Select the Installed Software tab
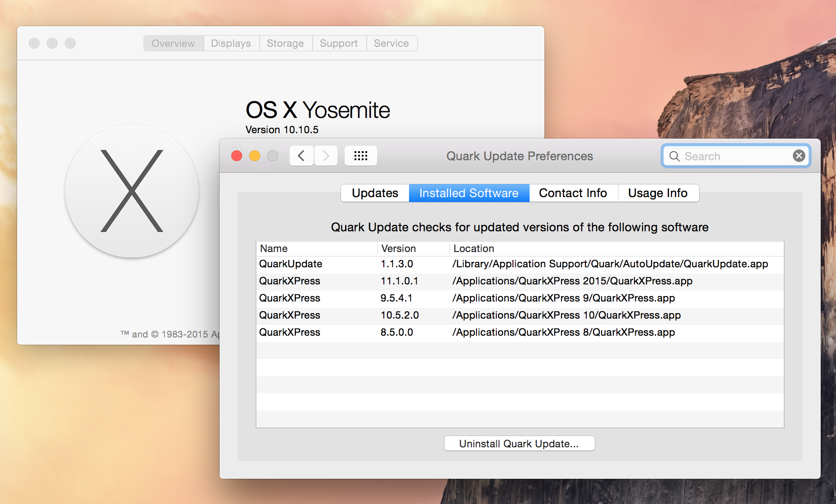This screenshot has height=504, width=836. pyautogui.click(x=469, y=193)
